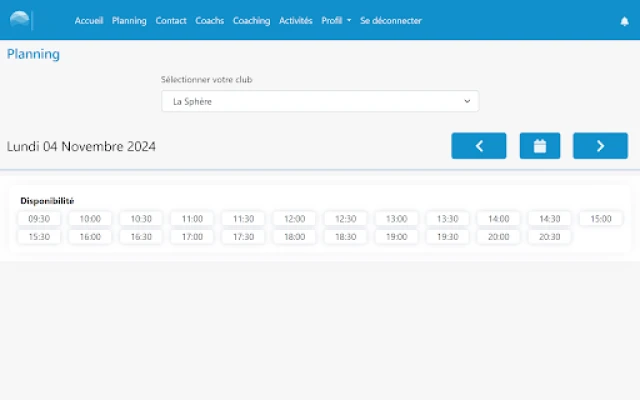Expand the Profil dropdown menu

335,21
